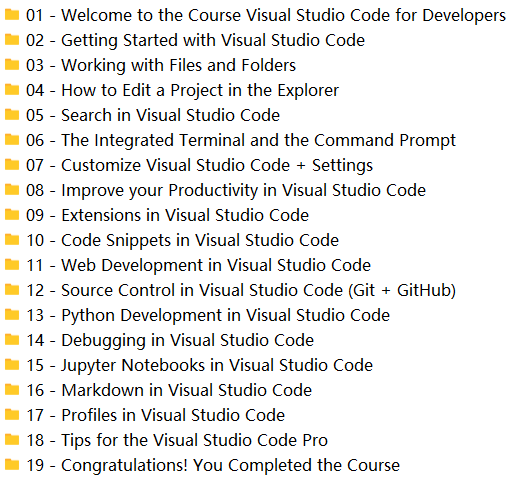
Task: Click the folder icon beside 02 - Getting Started
Action: point(12,40)
